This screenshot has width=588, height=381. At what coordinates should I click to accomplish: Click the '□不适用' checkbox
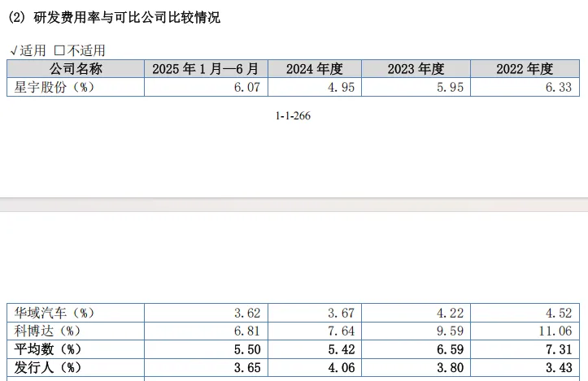pos(59,50)
